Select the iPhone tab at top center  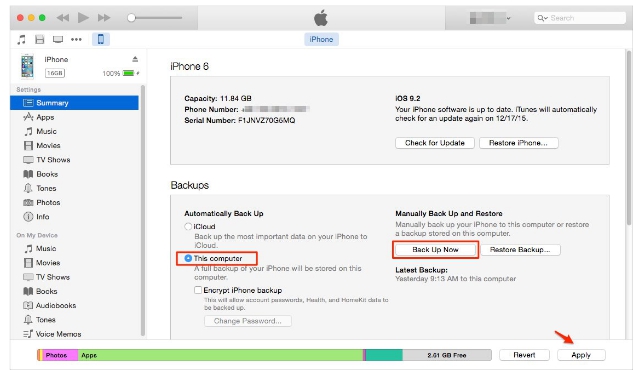pos(321,40)
